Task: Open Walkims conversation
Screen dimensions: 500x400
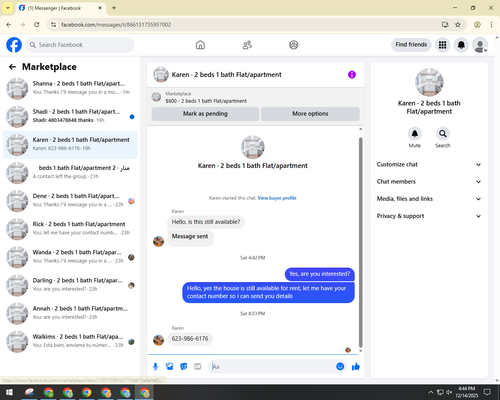Action: (70, 341)
